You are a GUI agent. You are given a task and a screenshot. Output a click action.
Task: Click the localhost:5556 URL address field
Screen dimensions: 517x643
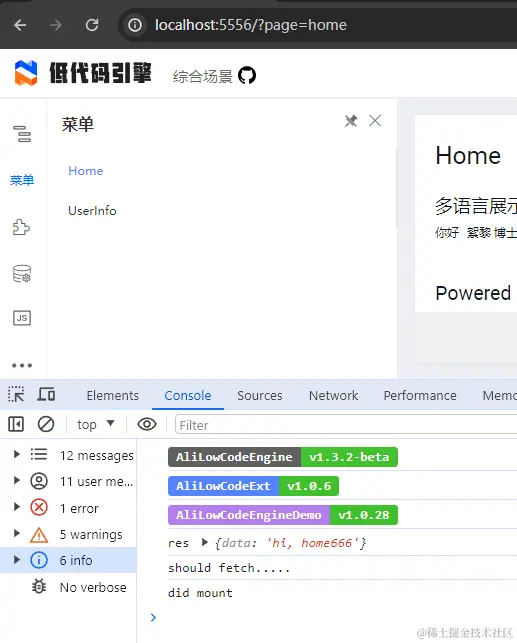coord(251,25)
